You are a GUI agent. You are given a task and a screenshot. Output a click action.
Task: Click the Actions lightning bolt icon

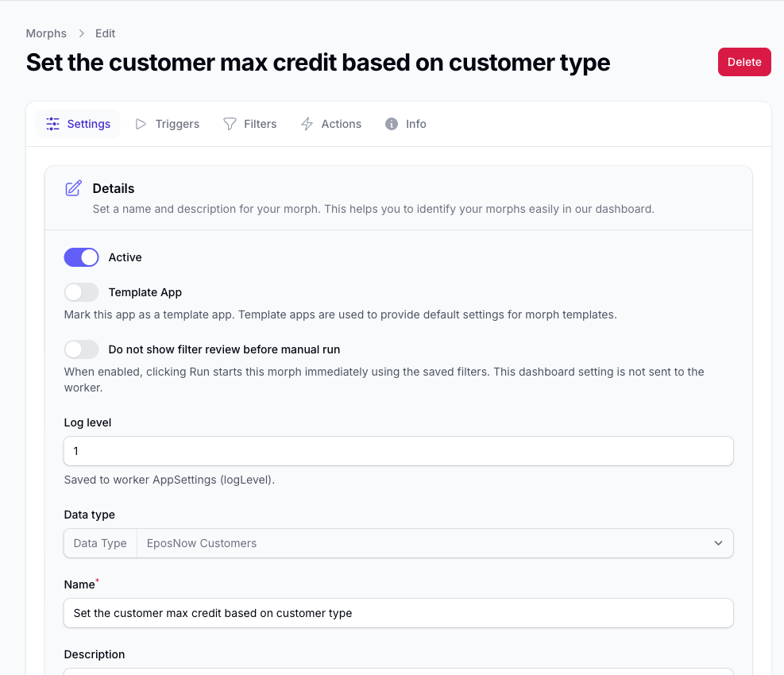point(307,124)
